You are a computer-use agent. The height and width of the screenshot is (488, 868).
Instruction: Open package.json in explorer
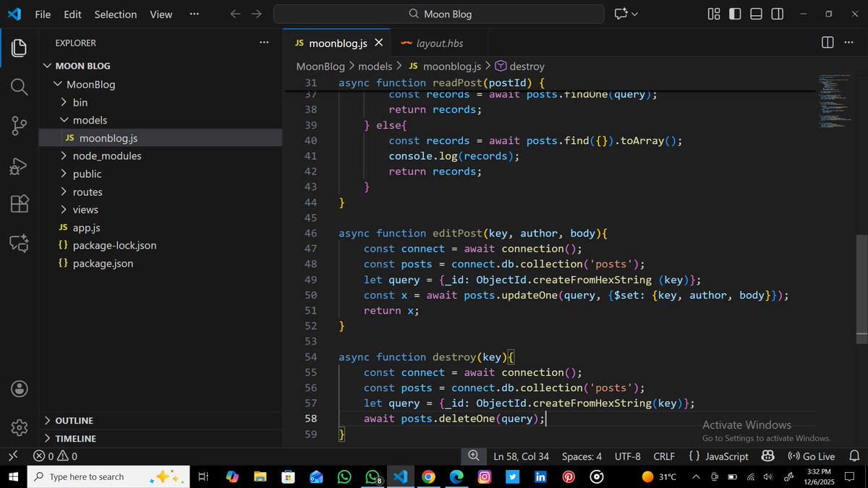160,263
